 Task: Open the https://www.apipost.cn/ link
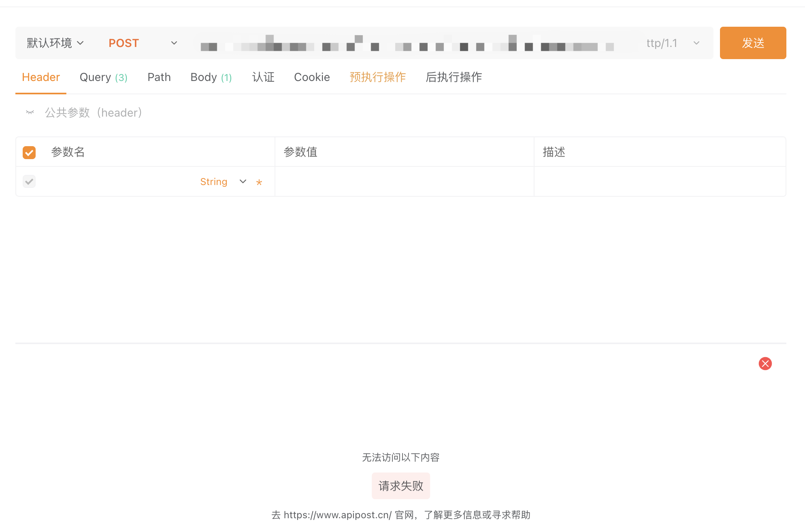338,515
